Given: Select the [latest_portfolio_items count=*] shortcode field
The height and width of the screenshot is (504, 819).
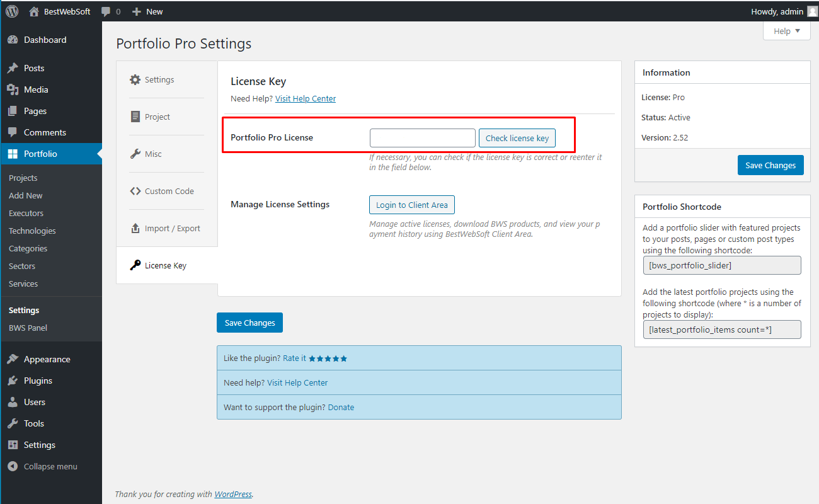Looking at the screenshot, I should click(x=722, y=329).
